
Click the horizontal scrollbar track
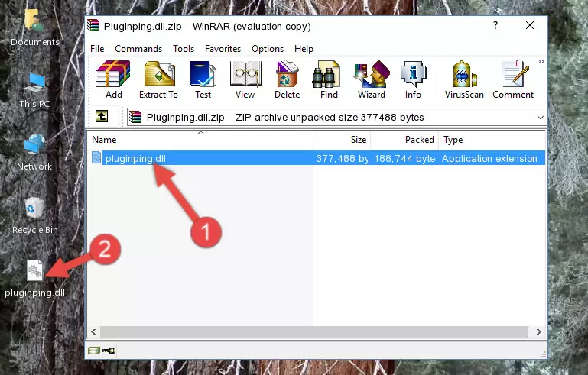point(313,332)
